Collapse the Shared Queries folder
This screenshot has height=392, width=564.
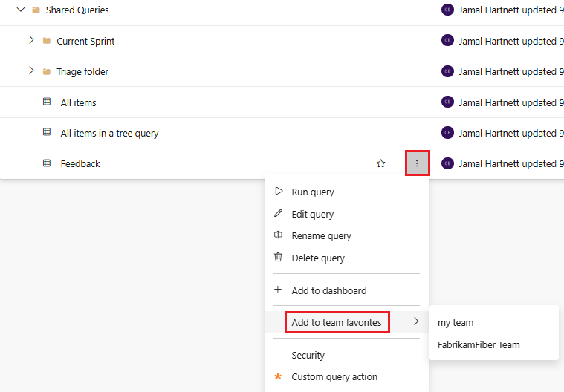click(x=21, y=10)
